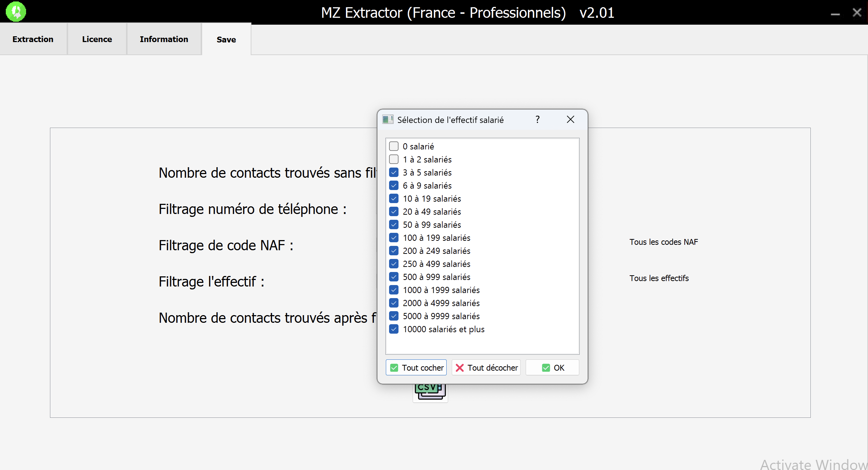Click the red X icon on Tout décocher
Viewport: 868px width, 470px height.
click(459, 367)
